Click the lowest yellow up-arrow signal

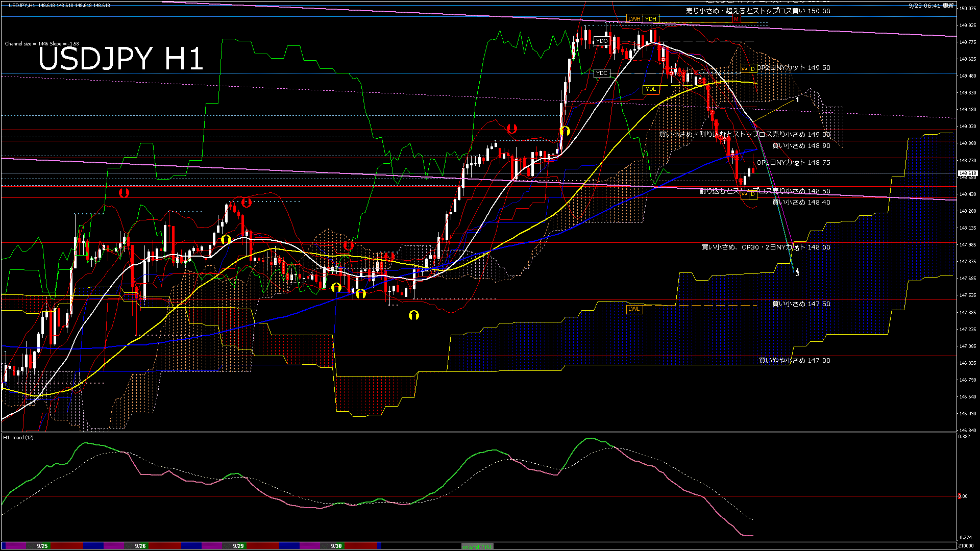(x=414, y=315)
